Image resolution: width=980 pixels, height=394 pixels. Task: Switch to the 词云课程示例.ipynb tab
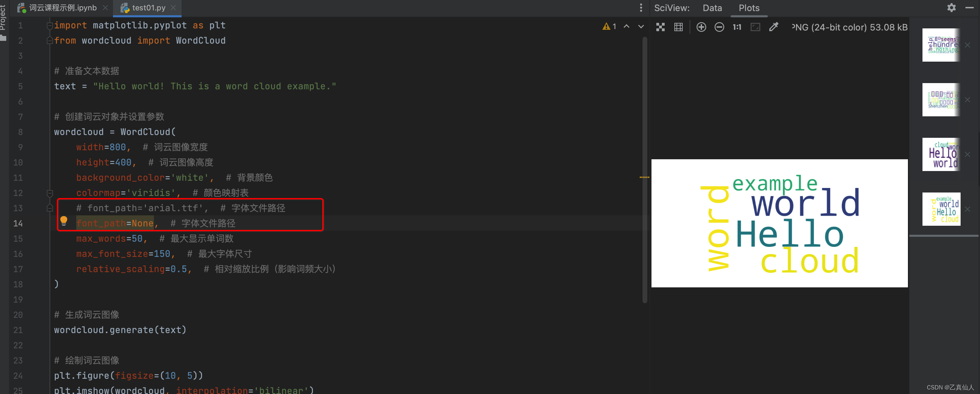point(63,8)
